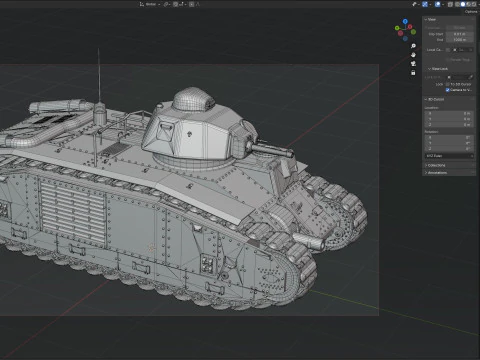
Task: Toggle Show Overlays button
Action: [438, 4]
